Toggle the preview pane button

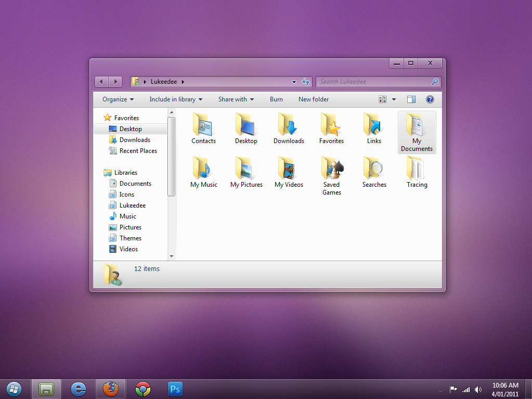point(411,99)
